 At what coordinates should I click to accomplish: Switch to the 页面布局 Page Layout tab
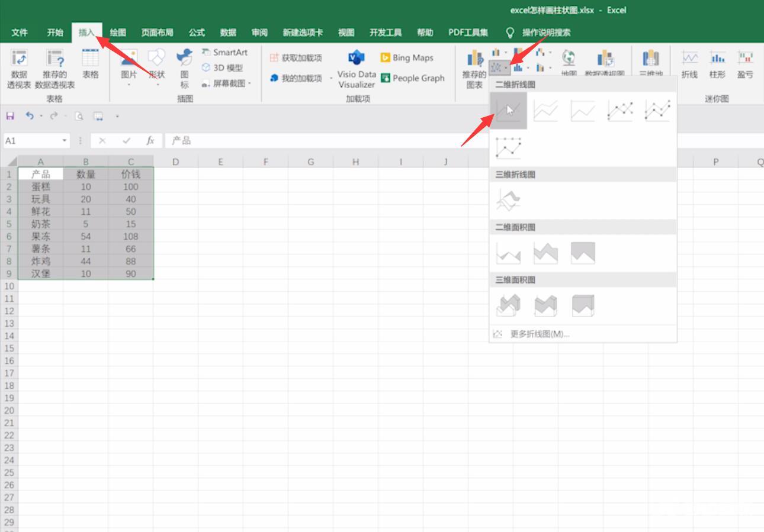pyautogui.click(x=158, y=33)
